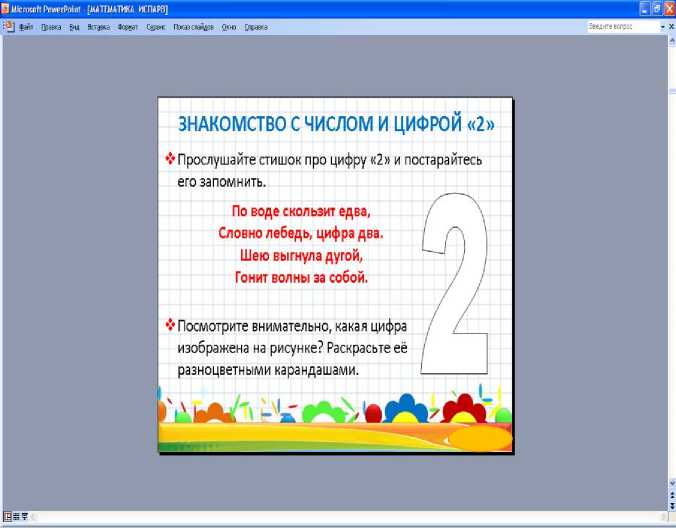Expand the Формат menu
Screen dimensions: 676x528
[x=128, y=28]
